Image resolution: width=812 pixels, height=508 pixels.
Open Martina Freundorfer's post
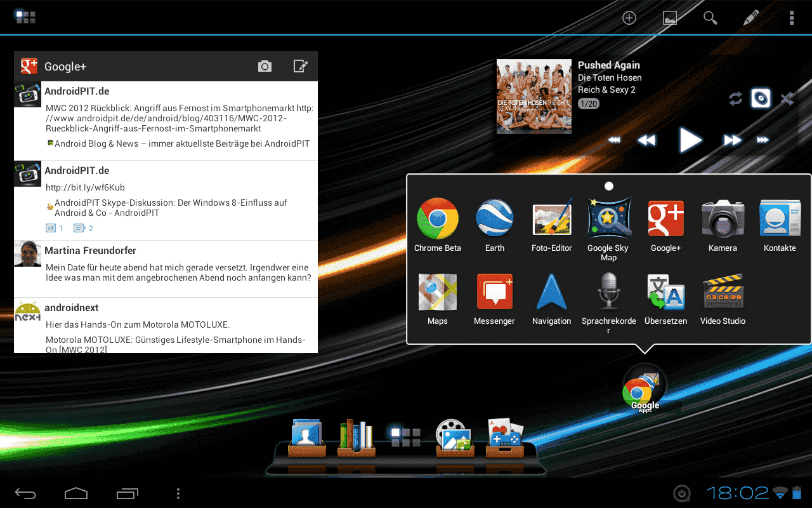tap(166, 269)
